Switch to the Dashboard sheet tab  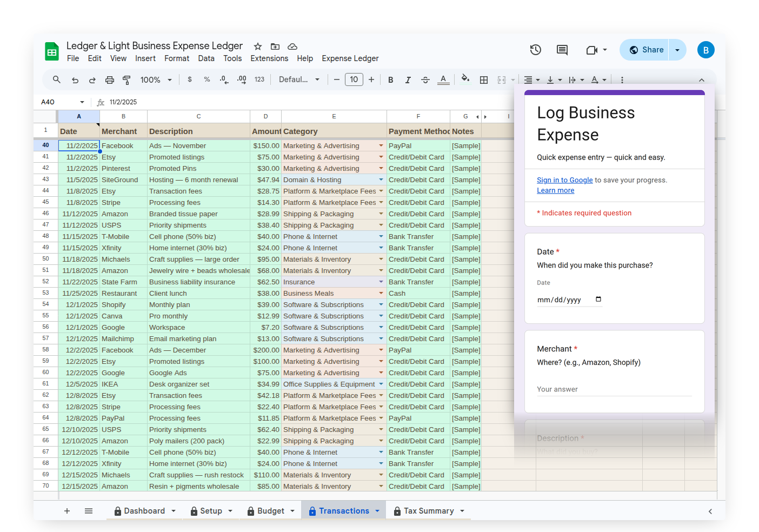pos(144,511)
